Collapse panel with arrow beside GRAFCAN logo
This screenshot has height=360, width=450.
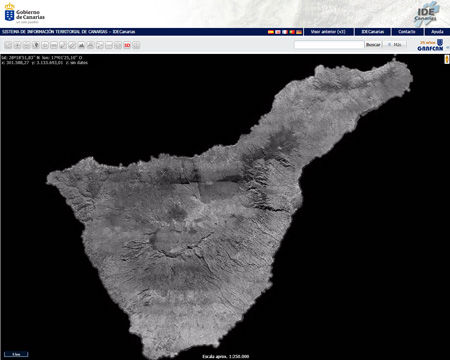pos(448,48)
